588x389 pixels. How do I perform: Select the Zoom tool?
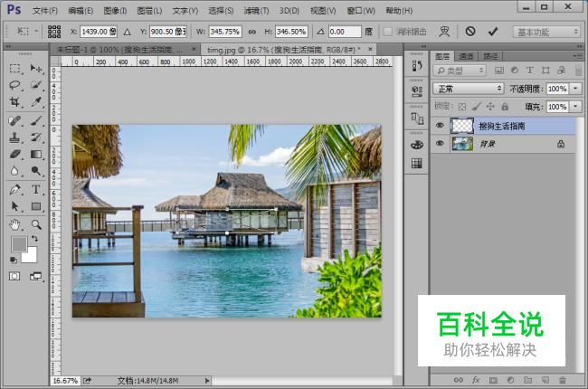coord(36,224)
